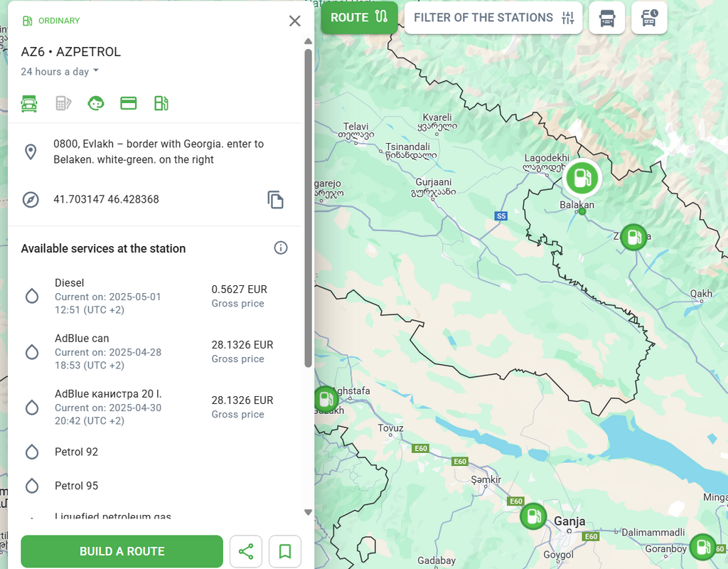Click the AdBlue can droplet icon
728x569 pixels.
(31, 352)
